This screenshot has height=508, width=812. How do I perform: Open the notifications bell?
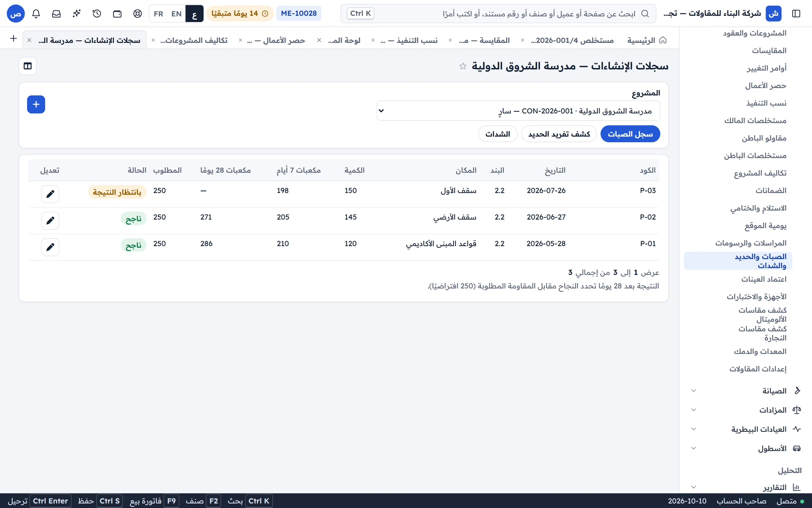pos(36,14)
